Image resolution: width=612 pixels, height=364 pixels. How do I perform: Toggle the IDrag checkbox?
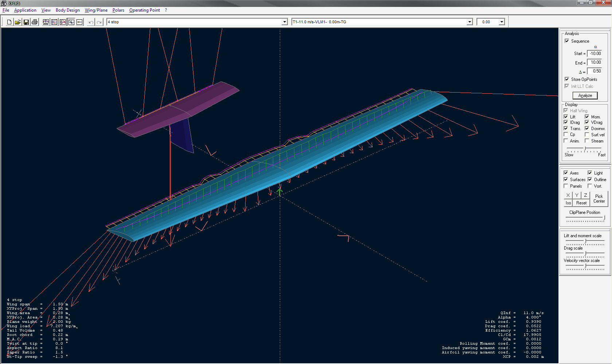pos(566,122)
